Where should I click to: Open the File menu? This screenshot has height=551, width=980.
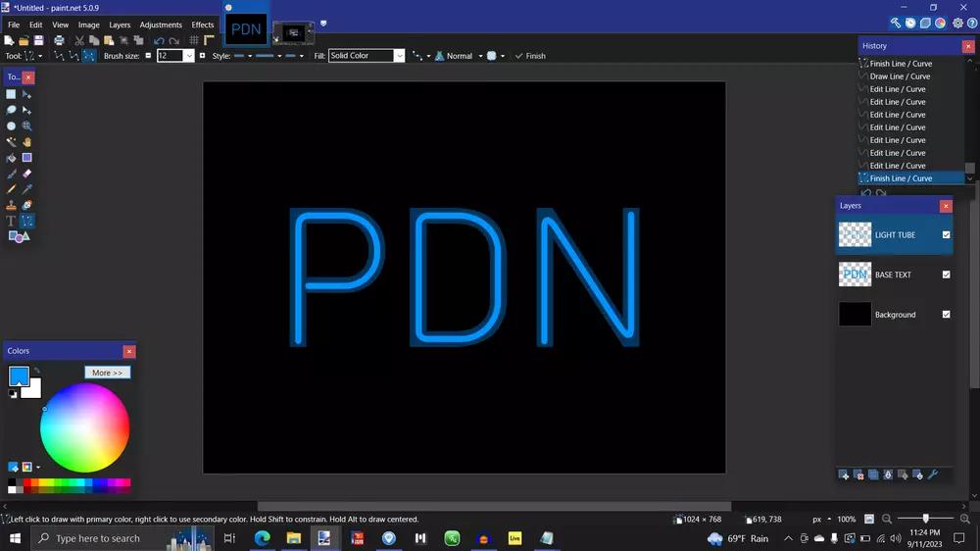click(x=13, y=25)
